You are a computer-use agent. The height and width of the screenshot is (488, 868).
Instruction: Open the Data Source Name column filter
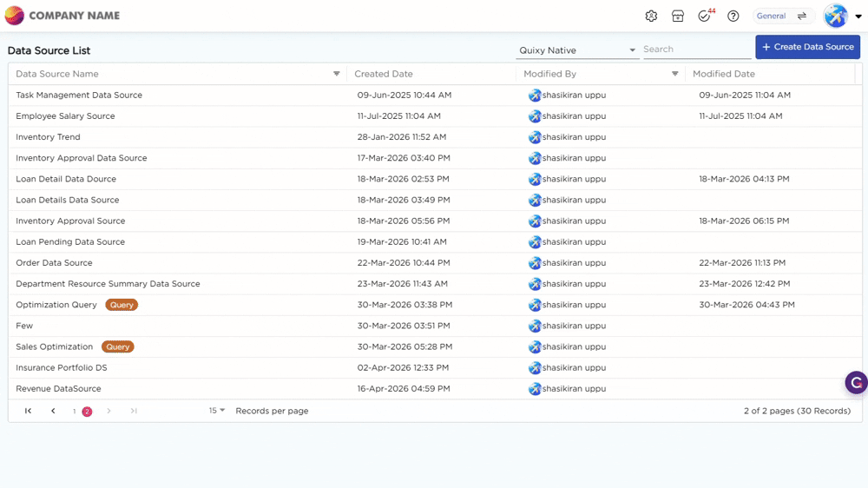pos(337,74)
